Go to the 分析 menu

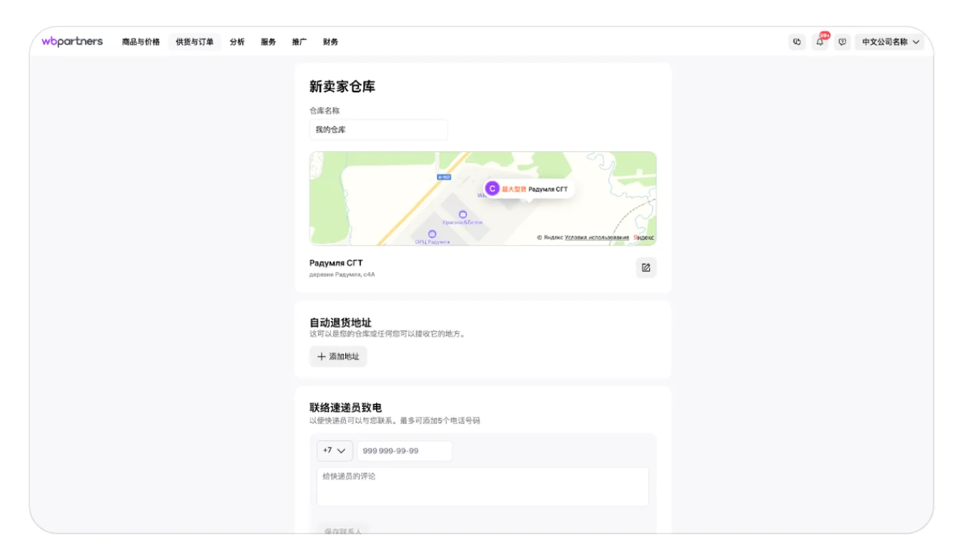click(237, 42)
